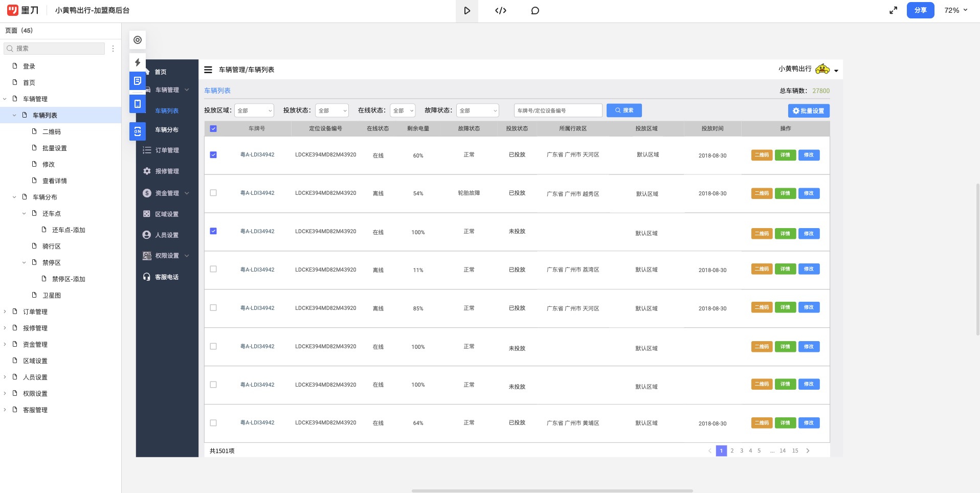The width and height of the screenshot is (980, 493).
Task: Select 二维码 page in page tree
Action: point(52,131)
